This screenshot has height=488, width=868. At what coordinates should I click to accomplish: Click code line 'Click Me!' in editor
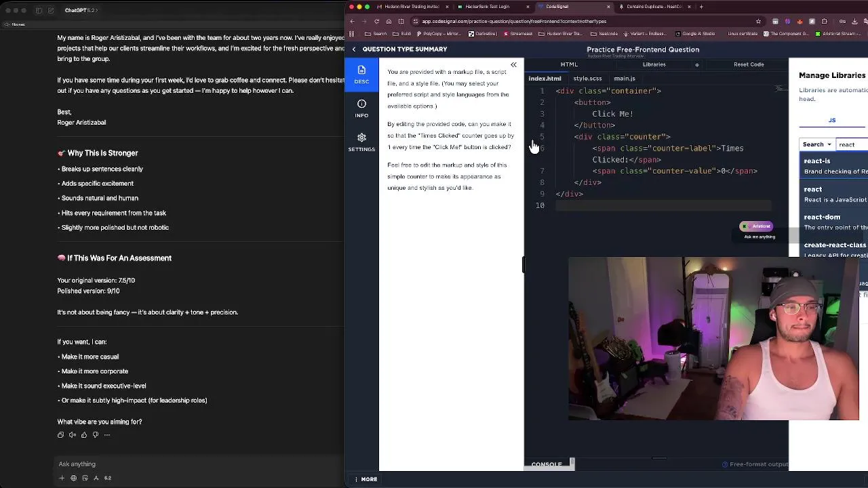pos(613,114)
